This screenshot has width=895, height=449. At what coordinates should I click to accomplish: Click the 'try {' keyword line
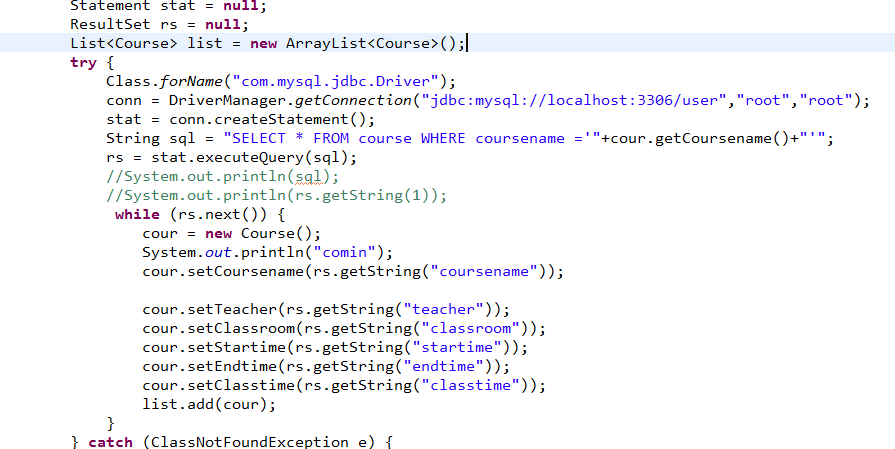pos(92,63)
